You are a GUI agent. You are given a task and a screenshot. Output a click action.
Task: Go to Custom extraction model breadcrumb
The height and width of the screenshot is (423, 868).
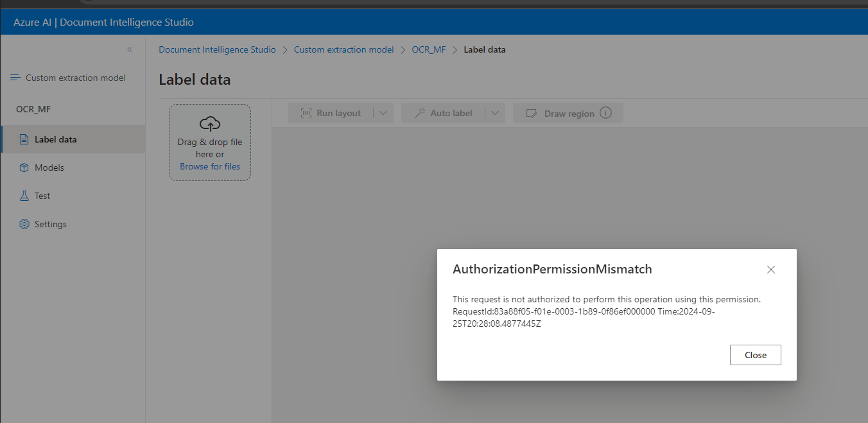(x=344, y=49)
